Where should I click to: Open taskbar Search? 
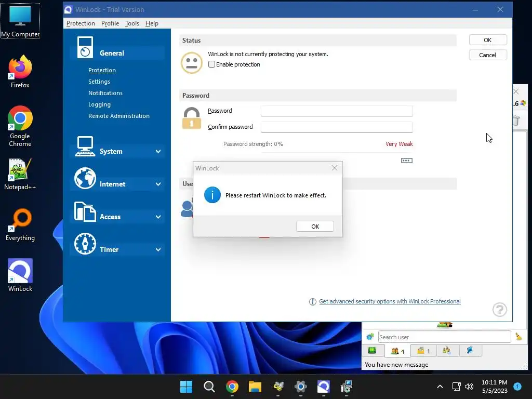click(209, 387)
